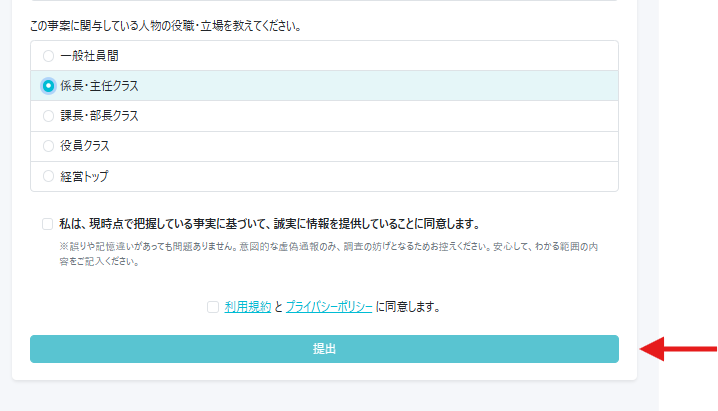Click the 一般社員間 label text
The image size is (718, 411).
coord(91,56)
